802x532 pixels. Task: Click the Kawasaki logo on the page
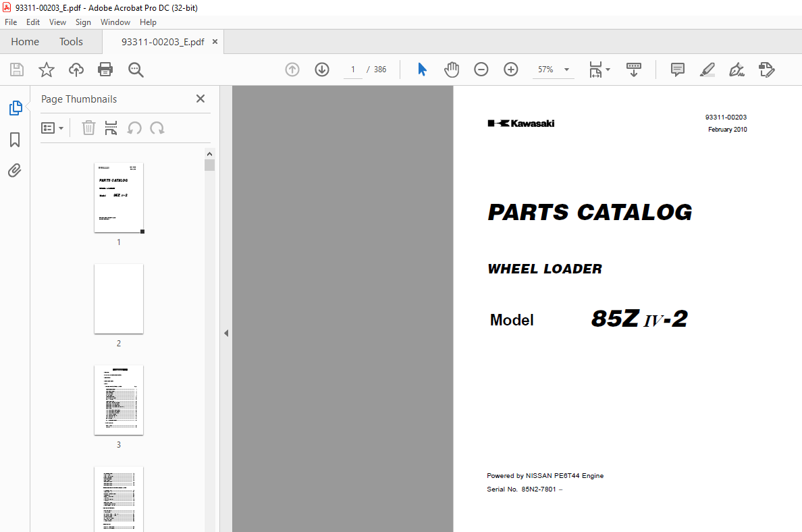pyautogui.click(x=521, y=124)
